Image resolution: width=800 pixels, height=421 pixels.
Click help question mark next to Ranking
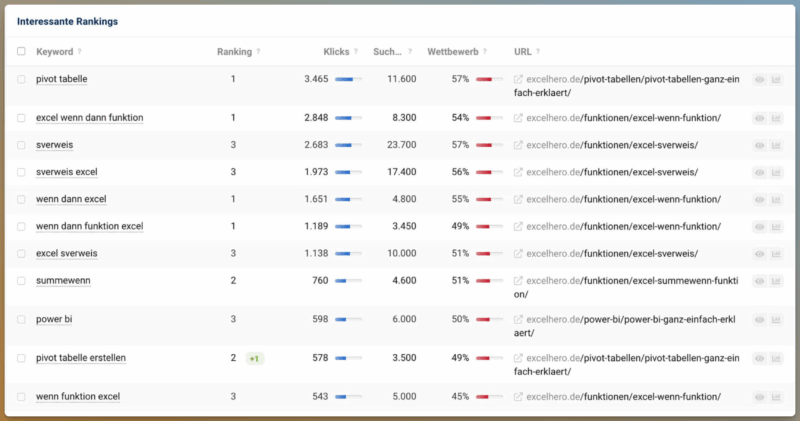258,52
